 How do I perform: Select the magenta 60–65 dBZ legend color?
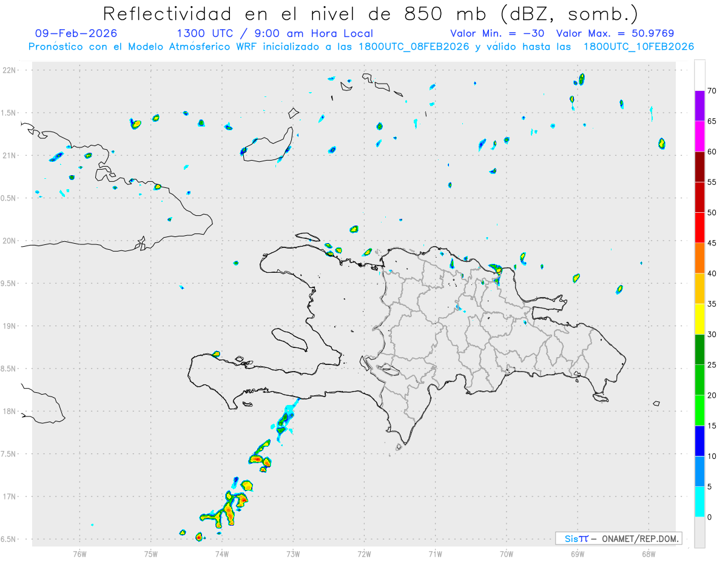click(x=699, y=137)
